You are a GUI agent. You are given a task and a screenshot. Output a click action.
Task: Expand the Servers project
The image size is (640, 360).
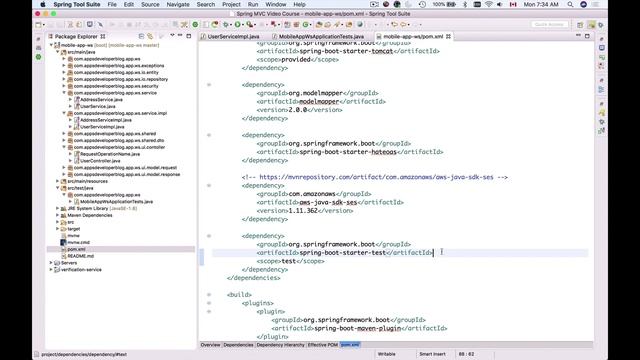[51, 263]
